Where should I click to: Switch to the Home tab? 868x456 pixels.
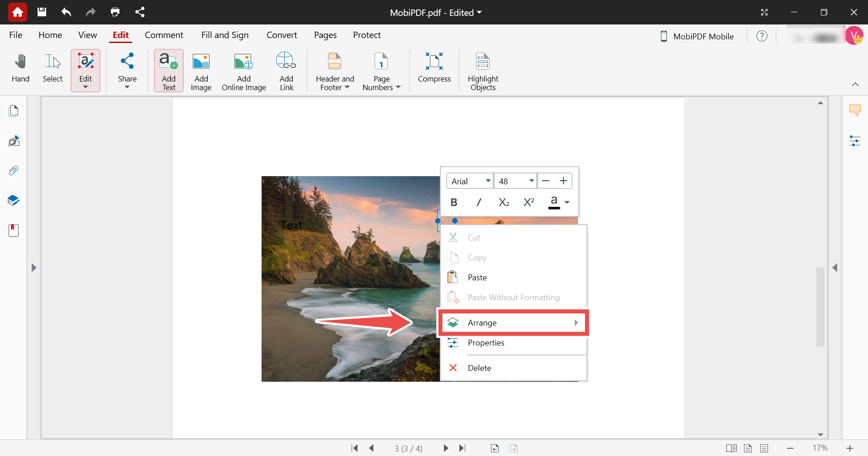coord(50,35)
